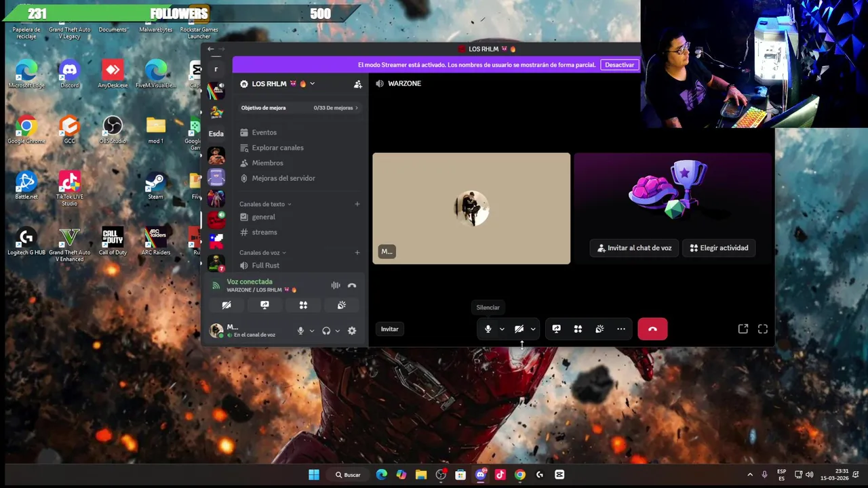Screen dimensions: 868x488
Task: Share screen from the voice connected panel
Action: (264, 305)
